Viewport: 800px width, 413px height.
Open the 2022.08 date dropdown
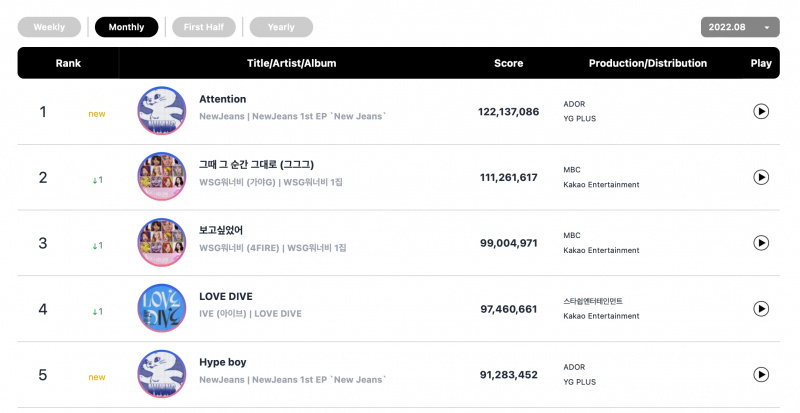(740, 27)
